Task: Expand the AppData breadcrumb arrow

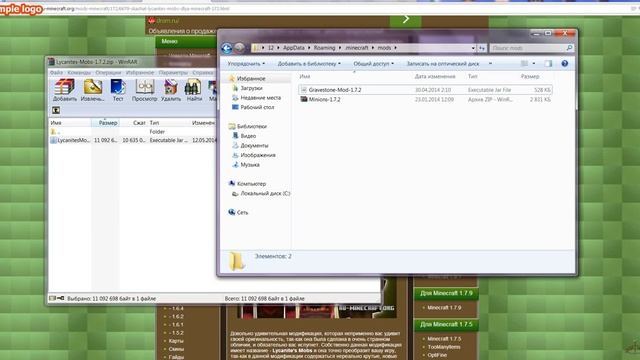Action: coord(309,48)
